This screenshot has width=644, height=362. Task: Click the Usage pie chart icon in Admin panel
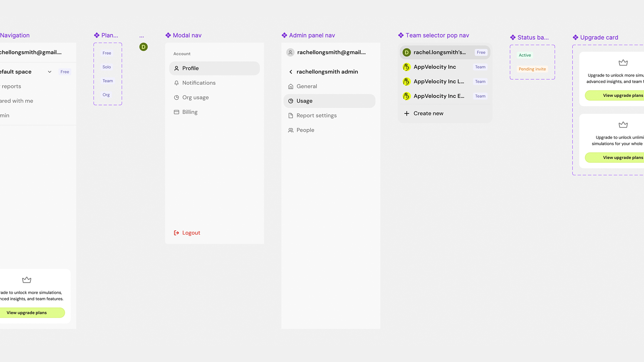point(291,101)
